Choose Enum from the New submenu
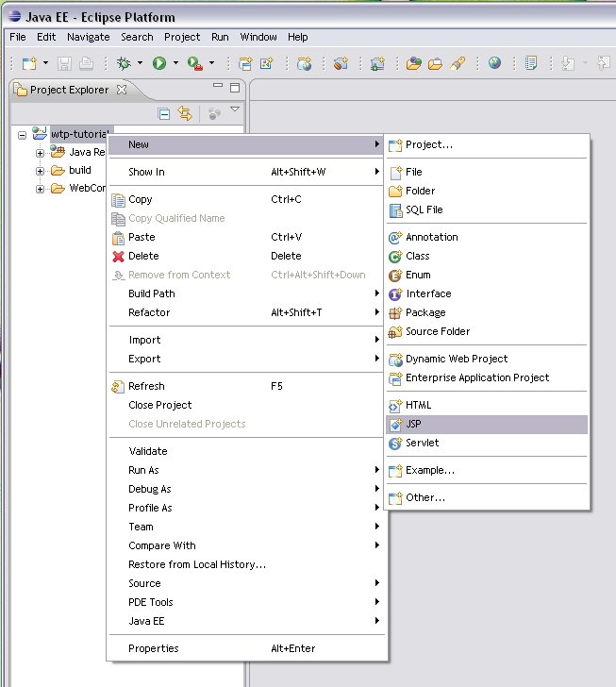The width and height of the screenshot is (616, 687). 487,275
